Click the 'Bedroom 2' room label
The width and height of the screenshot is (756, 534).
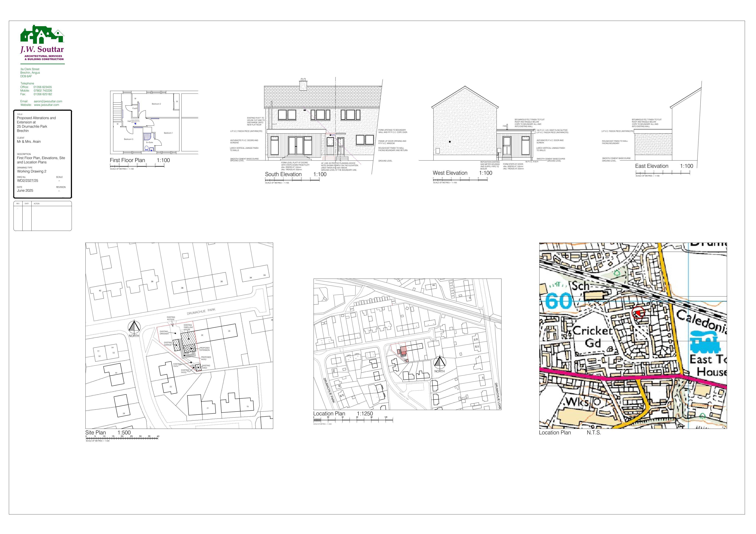point(156,104)
